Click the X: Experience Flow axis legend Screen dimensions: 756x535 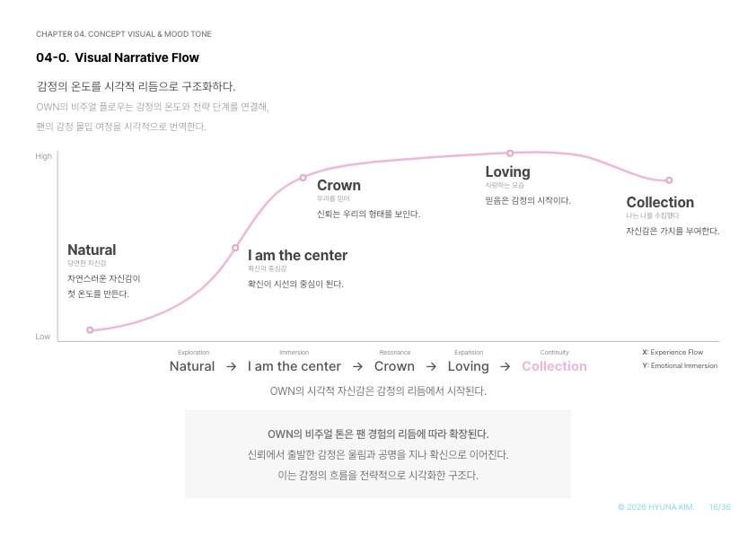coord(672,353)
